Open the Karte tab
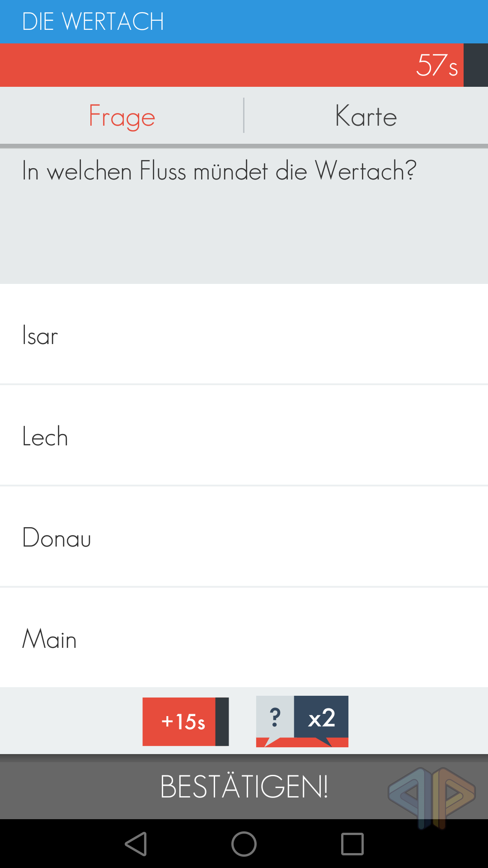Image resolution: width=488 pixels, height=868 pixels. (366, 116)
